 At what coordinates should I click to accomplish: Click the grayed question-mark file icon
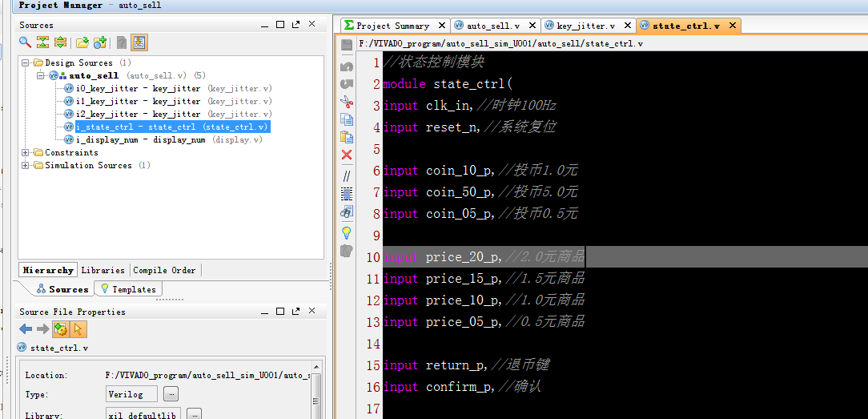(121, 42)
